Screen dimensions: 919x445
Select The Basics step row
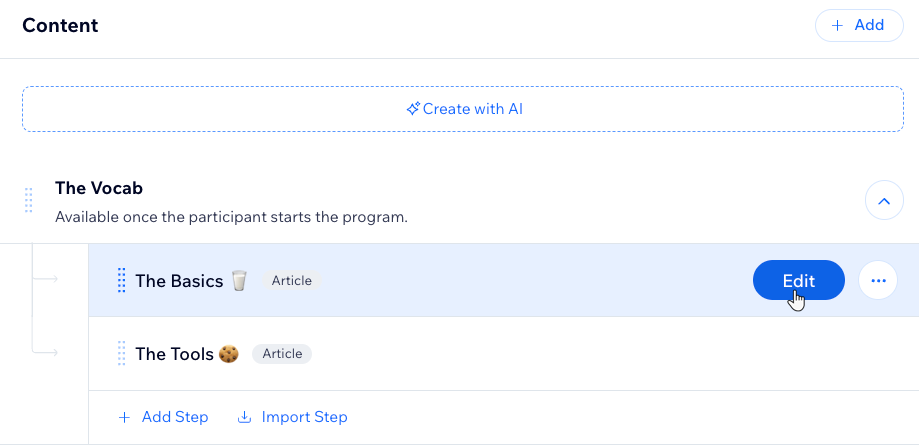503,280
